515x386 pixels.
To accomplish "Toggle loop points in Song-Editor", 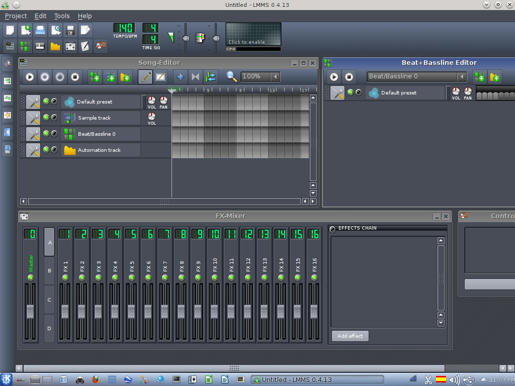I will tap(195, 77).
